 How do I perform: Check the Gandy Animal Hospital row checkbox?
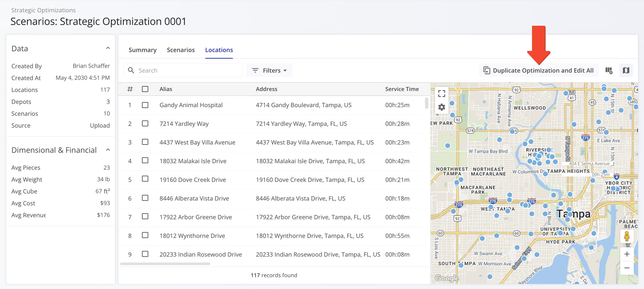[145, 105]
